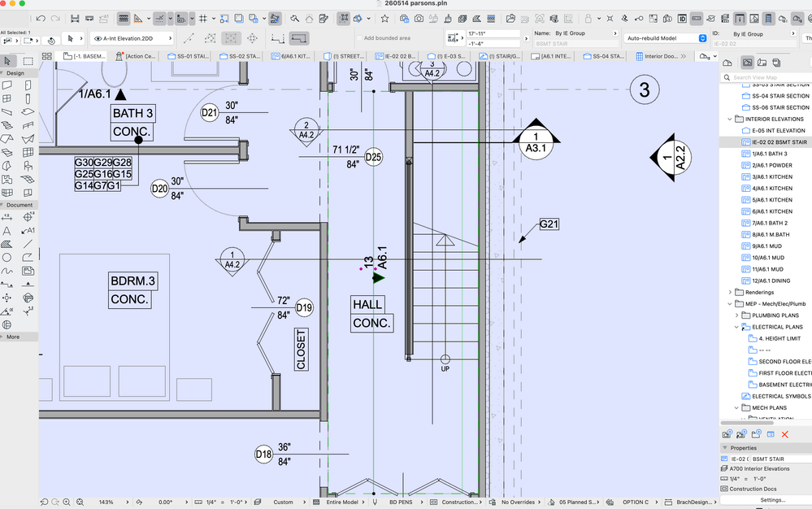Screen dimensions: 812x509
Task: Open the Auto-rebuild Model dropdown
Action: pyautogui.click(x=666, y=38)
